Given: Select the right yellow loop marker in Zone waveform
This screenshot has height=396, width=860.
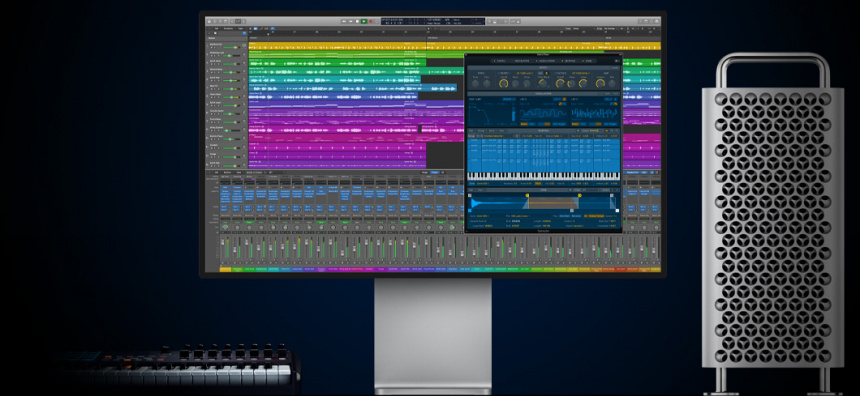Looking at the screenshot, I should click(579, 195).
